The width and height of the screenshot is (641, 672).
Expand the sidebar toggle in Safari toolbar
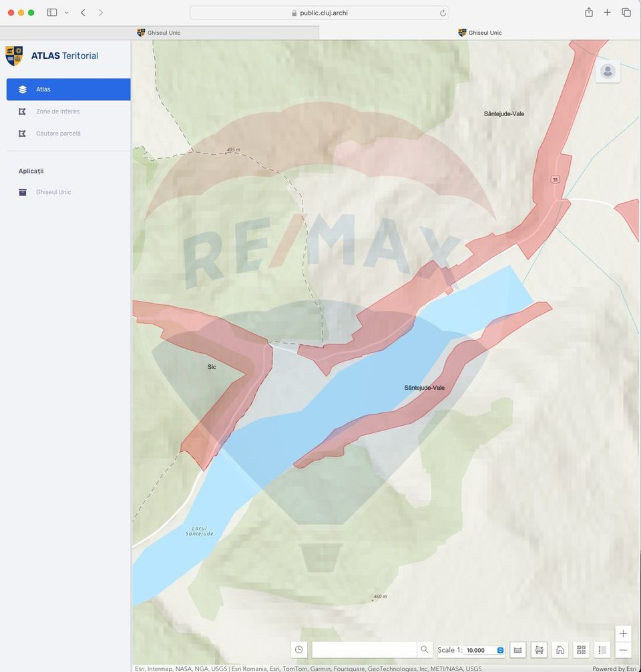[x=51, y=12]
